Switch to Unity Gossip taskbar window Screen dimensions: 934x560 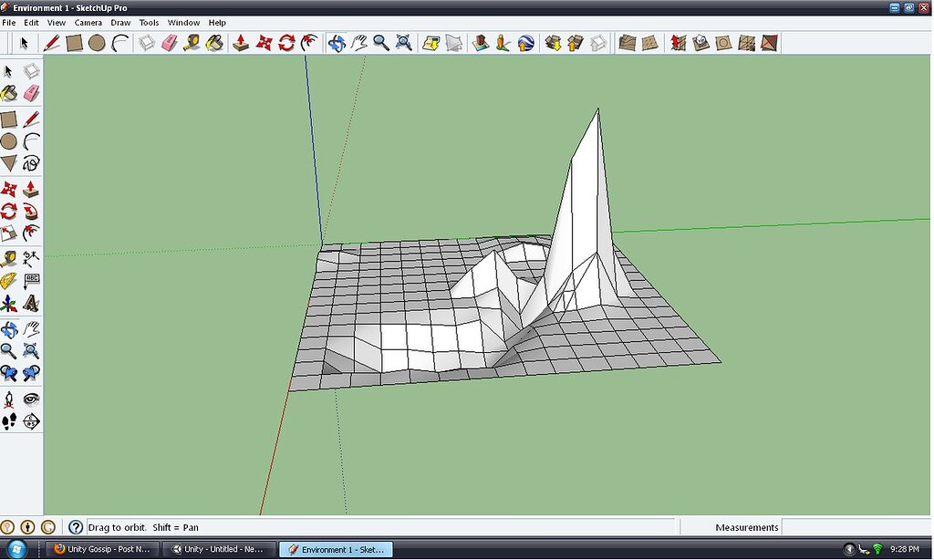pyautogui.click(x=102, y=549)
